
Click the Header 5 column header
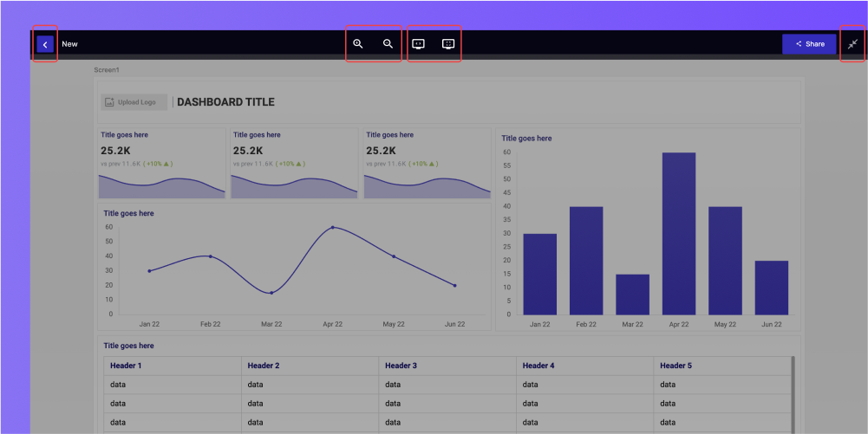click(722, 366)
